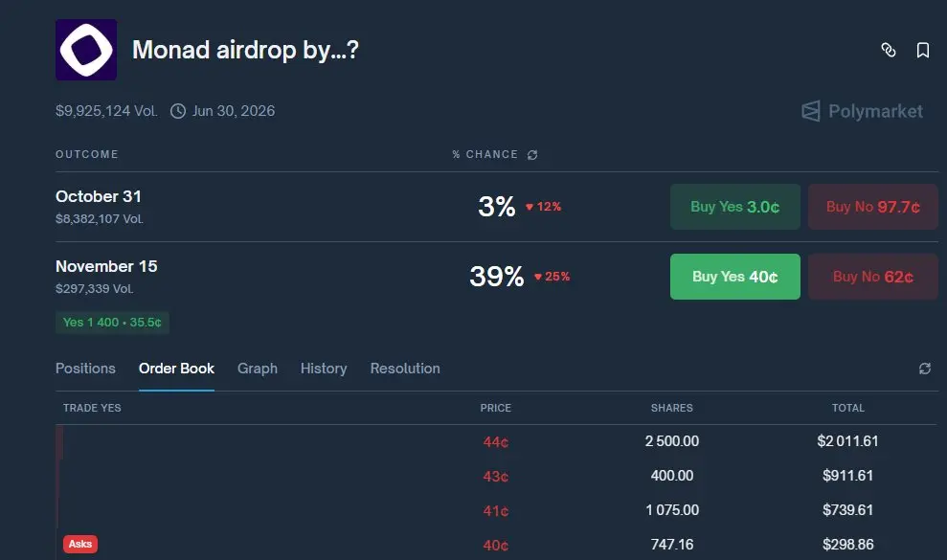Click the Monad market logo thumbnail
Image resolution: width=947 pixels, height=560 pixels.
(x=86, y=50)
